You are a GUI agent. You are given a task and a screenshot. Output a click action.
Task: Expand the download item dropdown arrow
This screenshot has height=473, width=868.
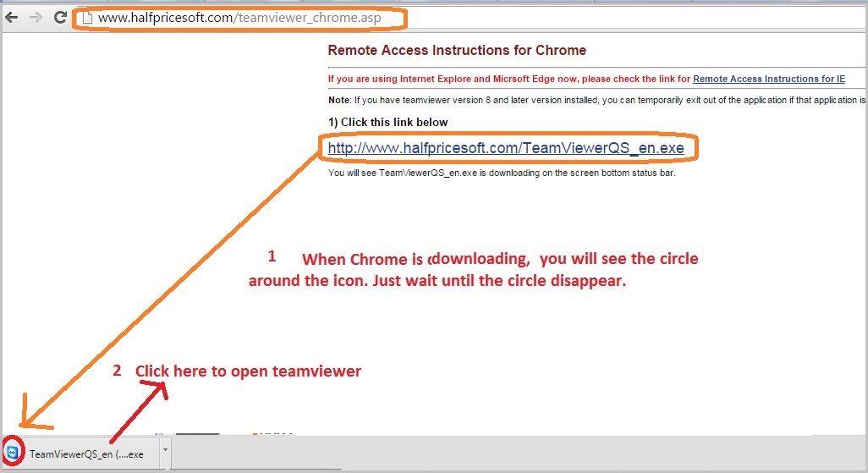click(x=165, y=450)
